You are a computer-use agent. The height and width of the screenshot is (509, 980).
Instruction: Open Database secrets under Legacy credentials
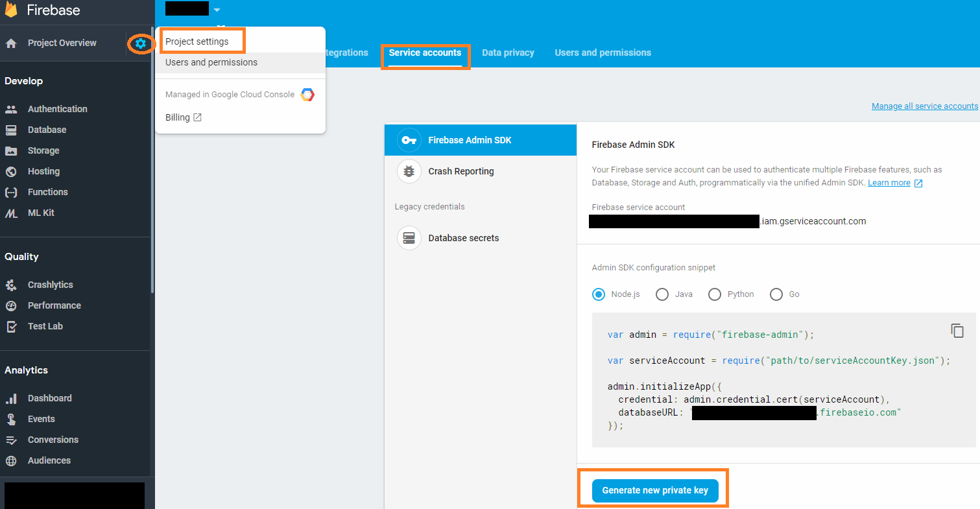(x=481, y=238)
